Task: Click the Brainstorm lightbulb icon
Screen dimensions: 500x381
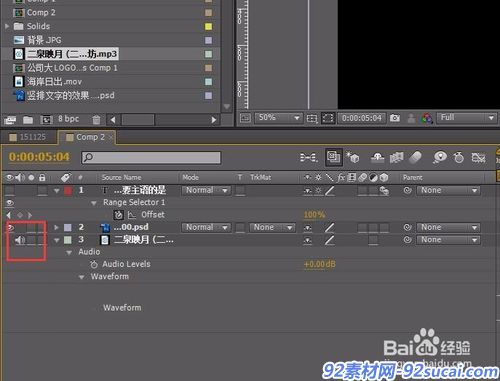Action: pos(440,157)
